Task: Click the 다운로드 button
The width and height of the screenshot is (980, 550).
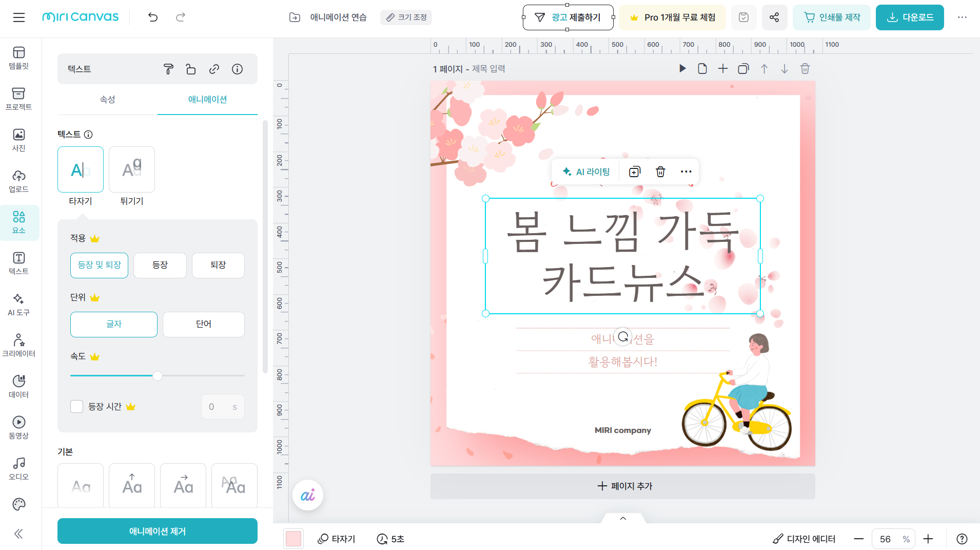Action: pos(910,17)
